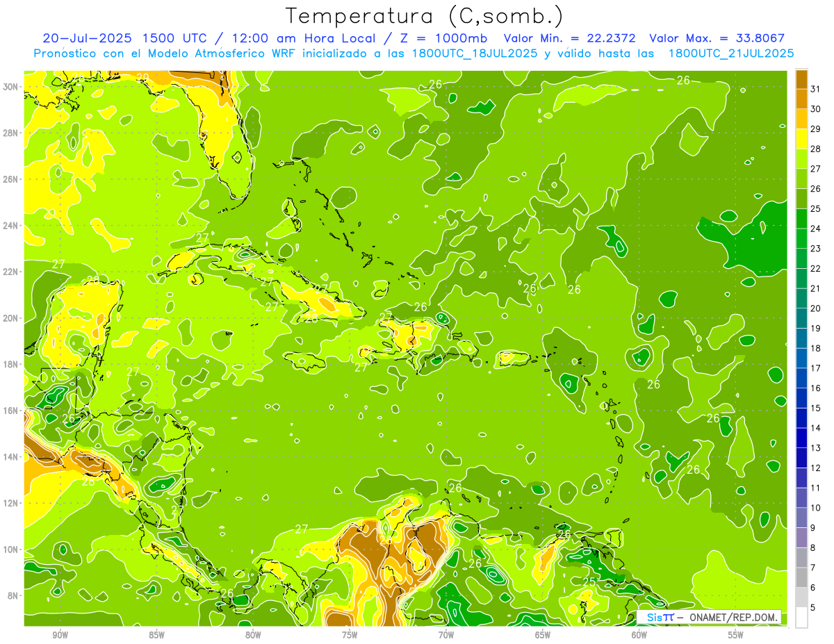Click the title "Temperatura (C,somb.)"

425,17
